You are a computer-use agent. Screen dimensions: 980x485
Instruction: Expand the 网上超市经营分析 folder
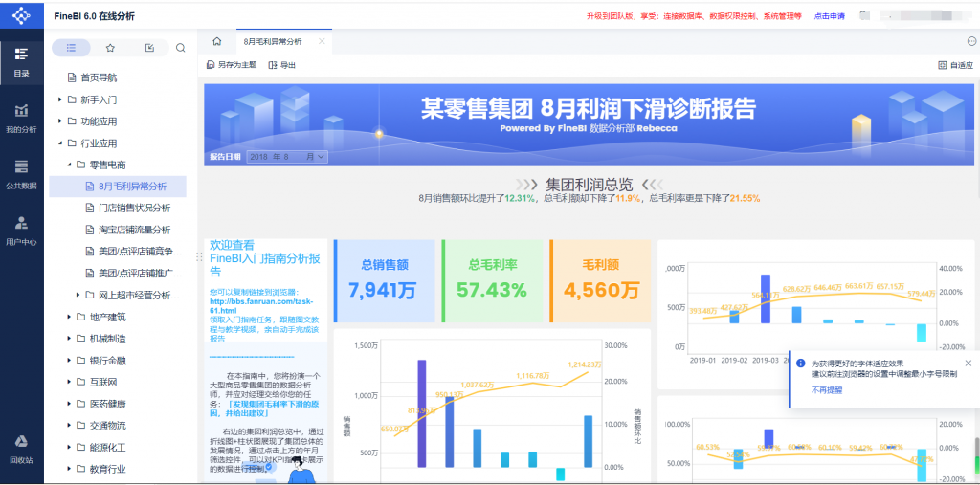click(78, 295)
